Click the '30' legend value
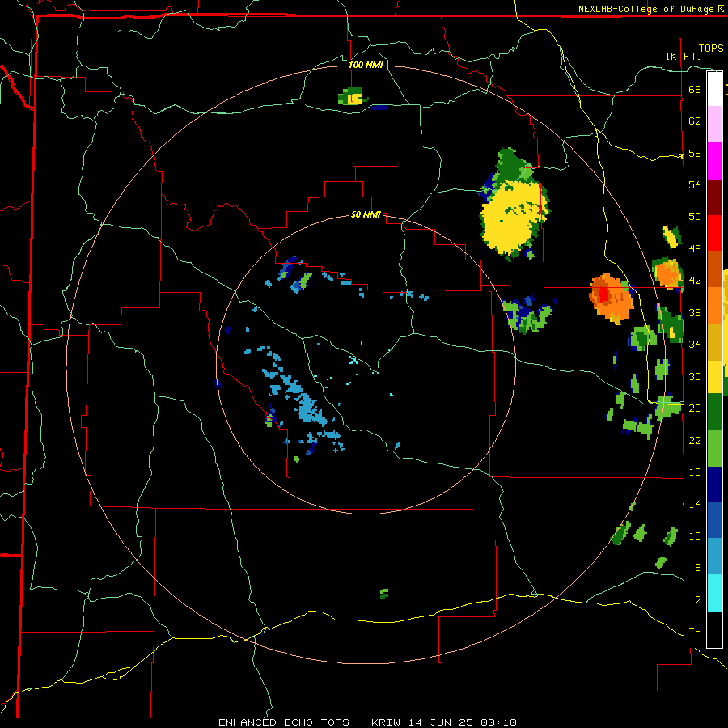728x728 pixels. coord(695,376)
